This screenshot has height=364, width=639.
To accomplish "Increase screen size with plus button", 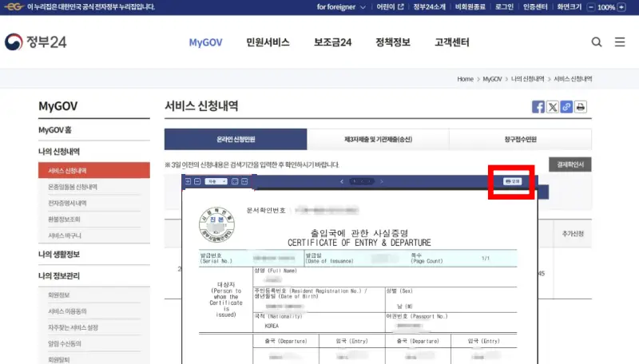I will tap(621, 7).
